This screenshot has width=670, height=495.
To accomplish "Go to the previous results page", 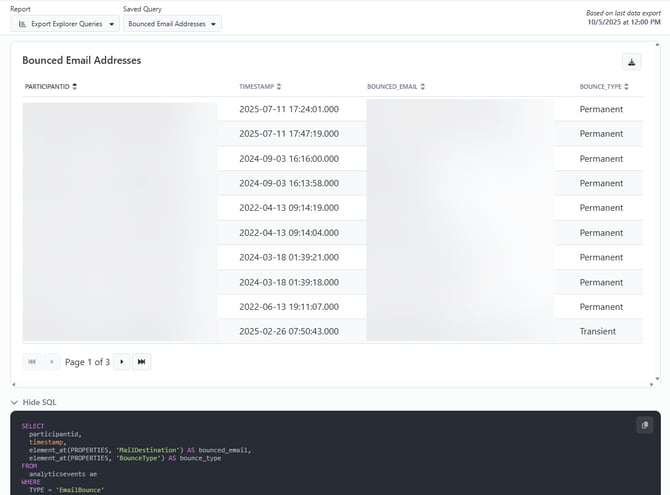I will coord(52,361).
